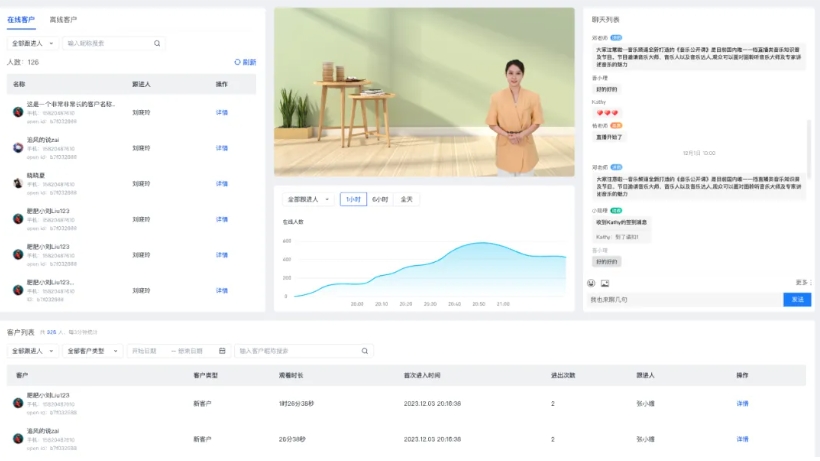Image resolution: width=820 pixels, height=461 pixels.
Task: Open 详情 link for customer 晓晓夏
Action: click(222, 184)
